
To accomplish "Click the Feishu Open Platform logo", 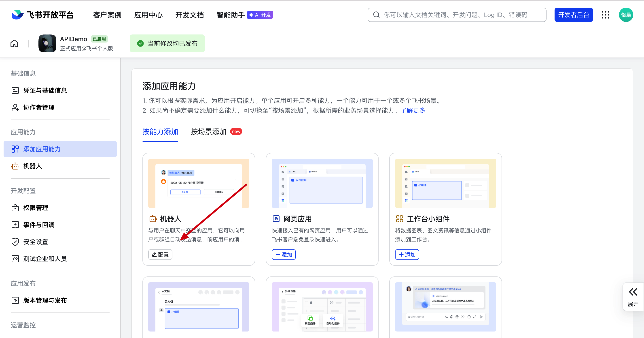I will point(43,15).
